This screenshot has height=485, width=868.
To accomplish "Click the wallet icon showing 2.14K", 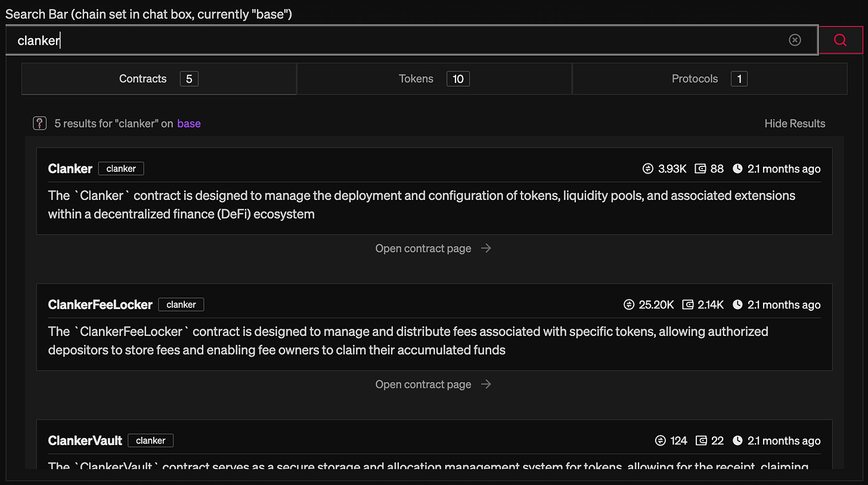I will pos(687,305).
